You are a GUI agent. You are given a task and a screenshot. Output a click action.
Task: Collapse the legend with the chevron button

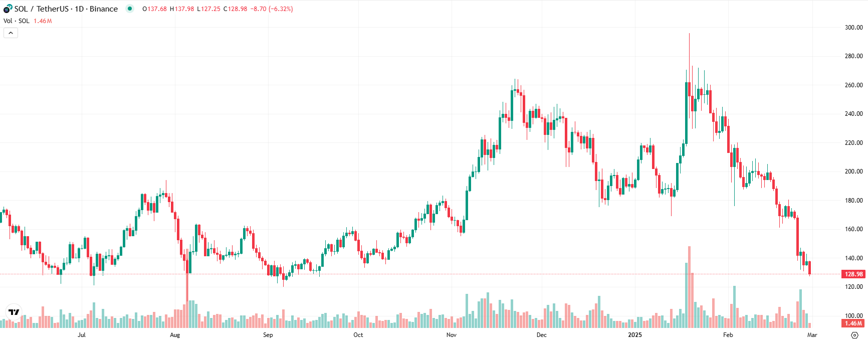click(11, 32)
